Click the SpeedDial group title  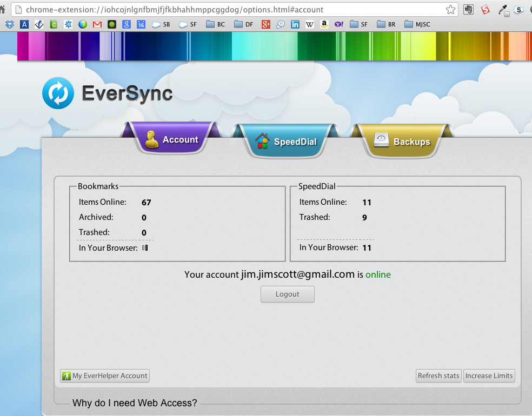point(317,186)
